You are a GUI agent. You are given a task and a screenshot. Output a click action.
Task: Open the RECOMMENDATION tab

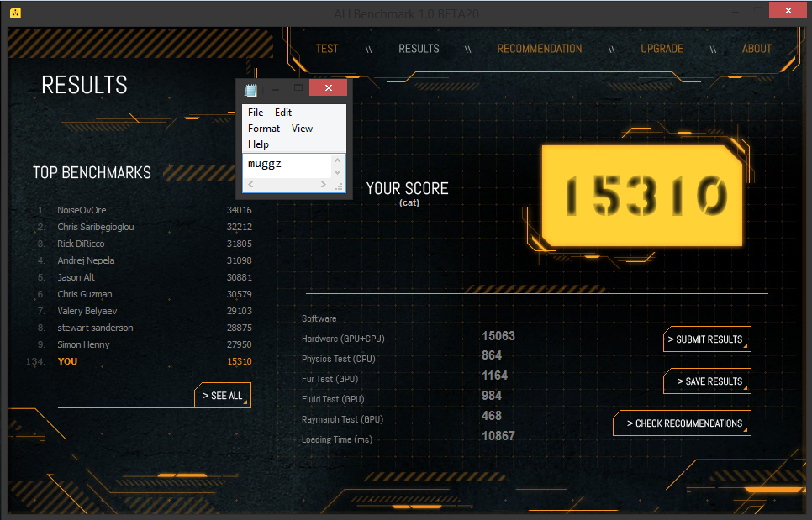coord(539,49)
